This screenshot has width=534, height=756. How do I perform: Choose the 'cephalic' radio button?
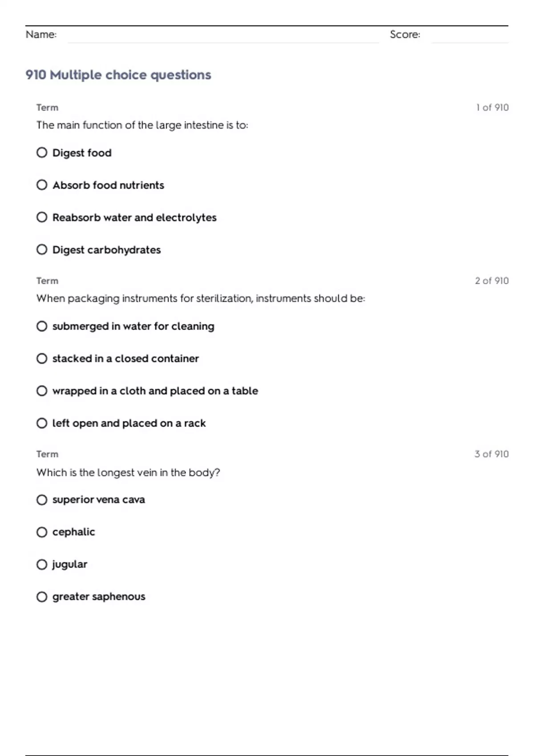pos(42,532)
